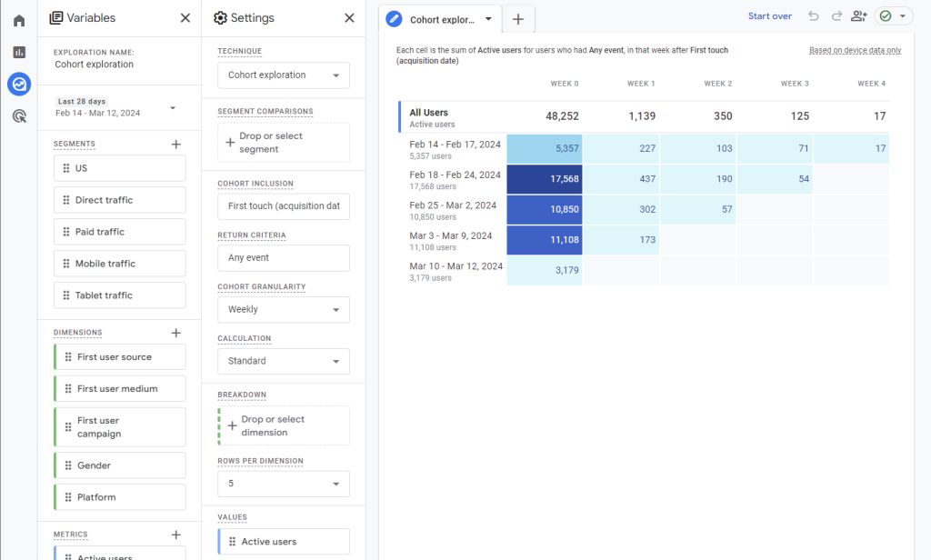Select the First user source dimension
The width and height of the screenshot is (931, 560).
(119, 357)
